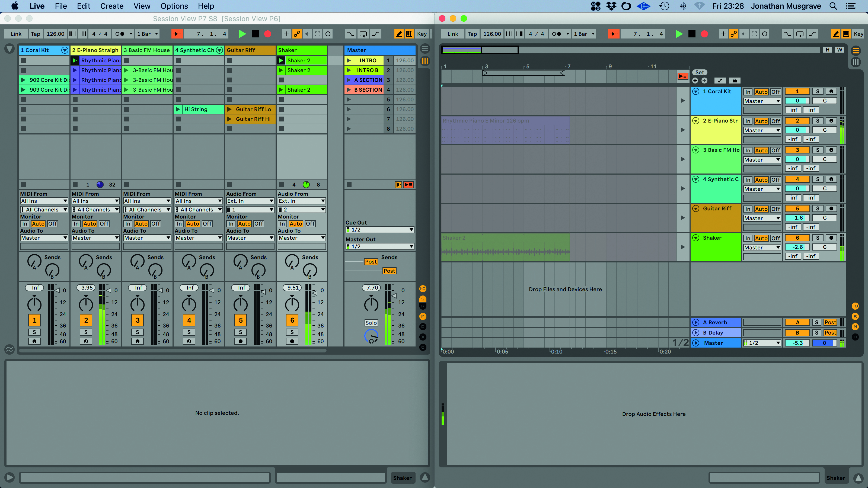Open the Options menu
868x488 pixels.
(x=174, y=6)
